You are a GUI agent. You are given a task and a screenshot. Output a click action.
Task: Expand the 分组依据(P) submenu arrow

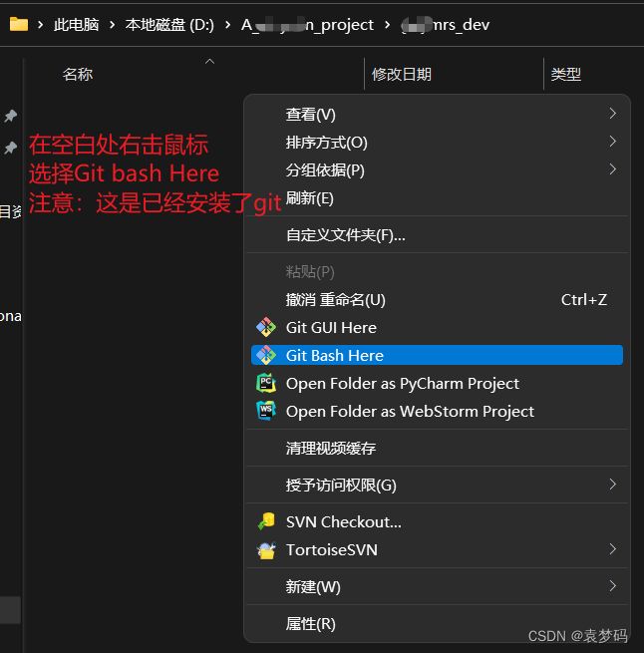click(612, 169)
